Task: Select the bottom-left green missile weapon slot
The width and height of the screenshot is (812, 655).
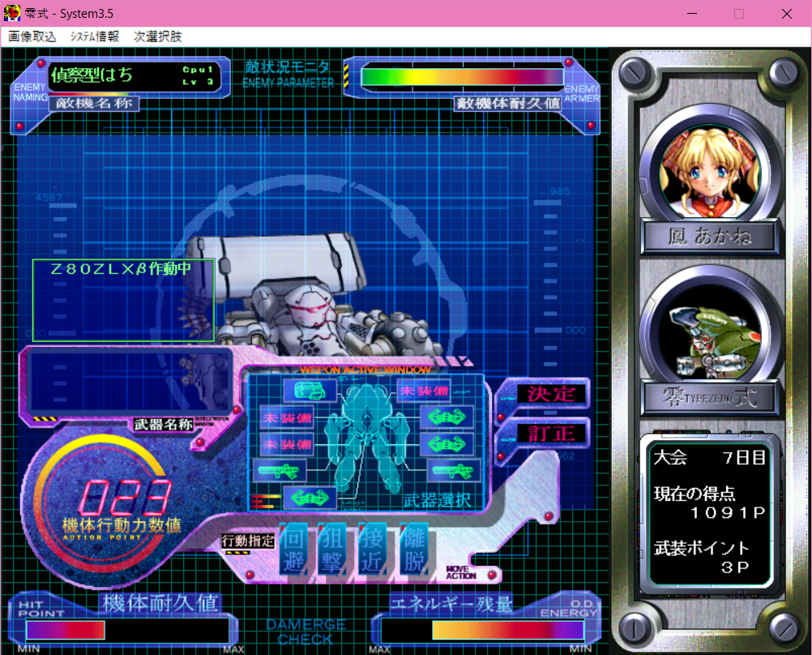Action: coord(310,498)
